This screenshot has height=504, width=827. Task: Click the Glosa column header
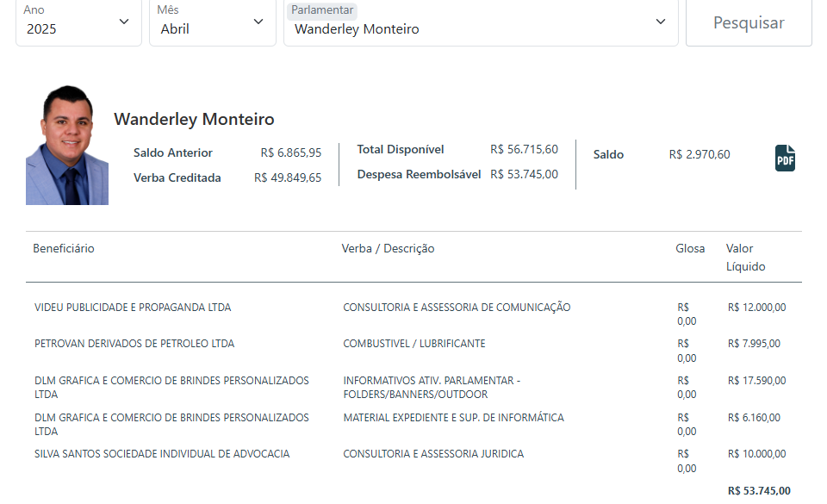click(x=690, y=249)
